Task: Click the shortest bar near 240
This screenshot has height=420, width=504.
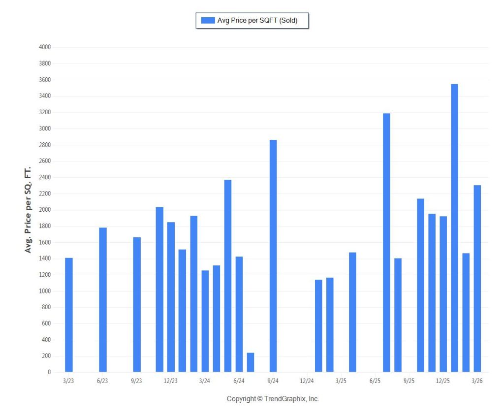Action: point(251,362)
